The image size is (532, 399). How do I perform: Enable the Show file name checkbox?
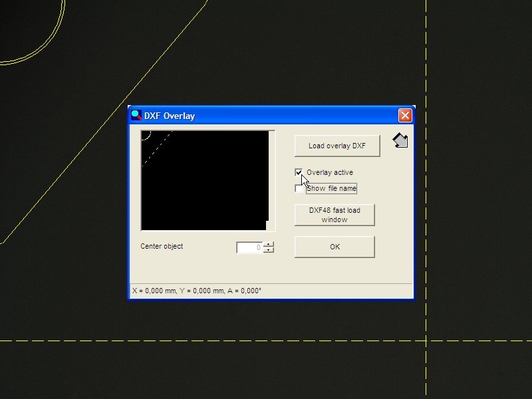coord(299,188)
